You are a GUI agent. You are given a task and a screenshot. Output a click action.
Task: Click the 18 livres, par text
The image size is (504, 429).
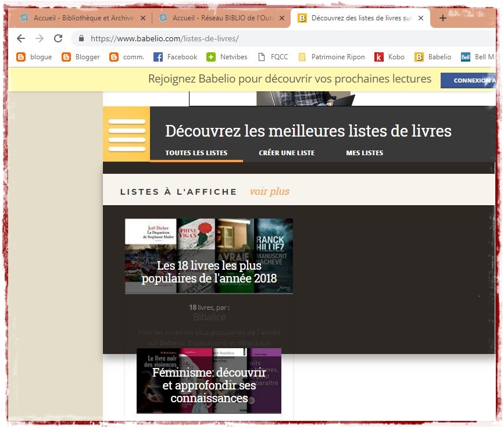click(209, 308)
